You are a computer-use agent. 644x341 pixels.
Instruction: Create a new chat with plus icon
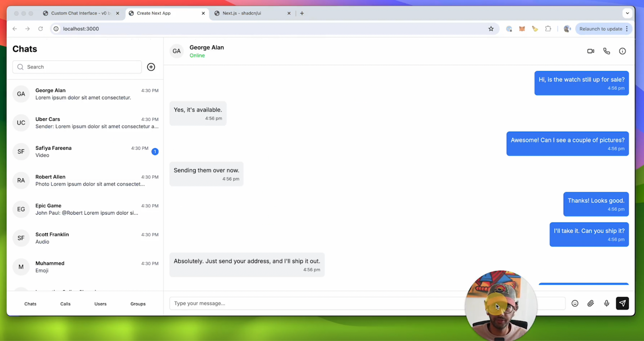151,67
